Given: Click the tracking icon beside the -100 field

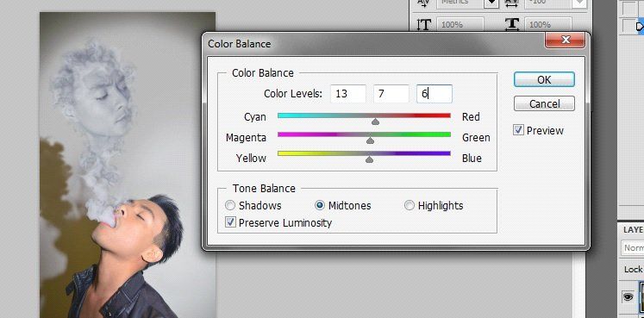Looking at the screenshot, I should [x=512, y=3].
